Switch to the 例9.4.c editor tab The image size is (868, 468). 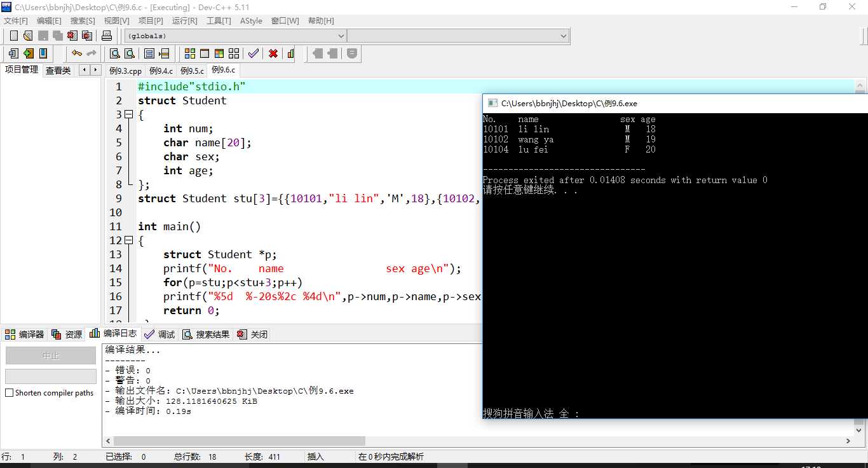click(161, 71)
